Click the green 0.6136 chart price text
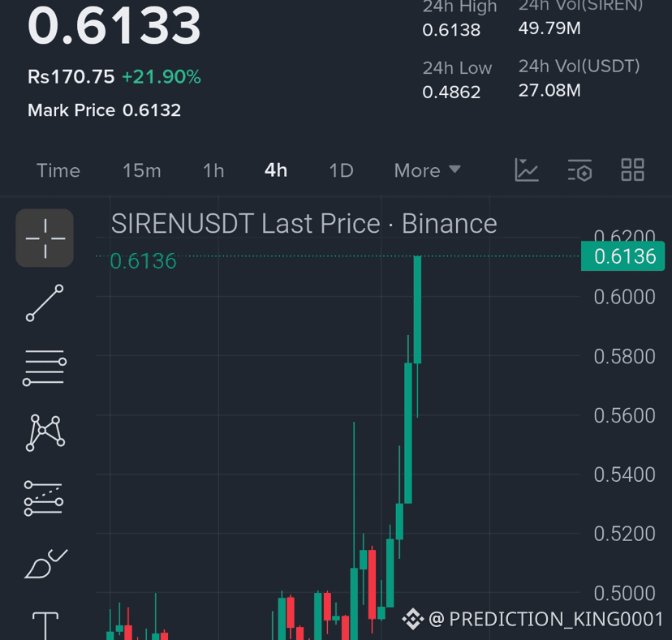Viewport: 672px width, 640px height. pos(143,261)
